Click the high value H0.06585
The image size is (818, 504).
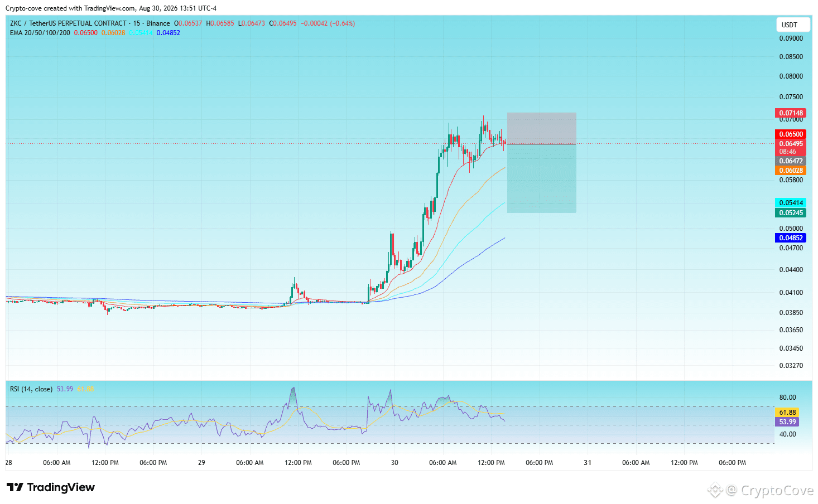(220, 23)
